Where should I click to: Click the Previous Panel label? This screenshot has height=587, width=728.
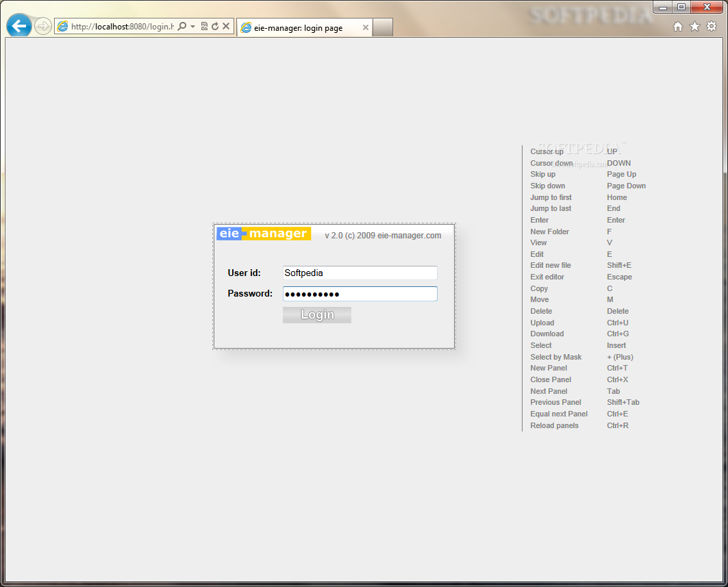tap(555, 402)
